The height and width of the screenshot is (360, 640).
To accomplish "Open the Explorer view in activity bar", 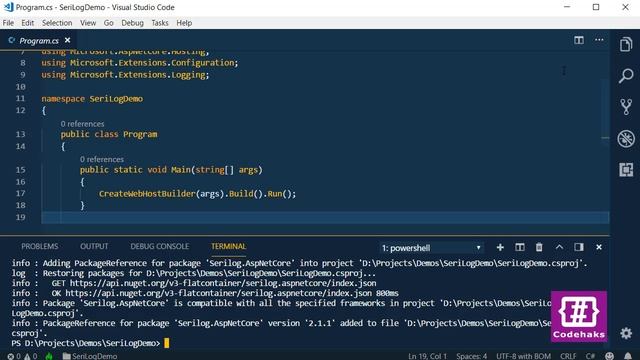I will point(626,44).
